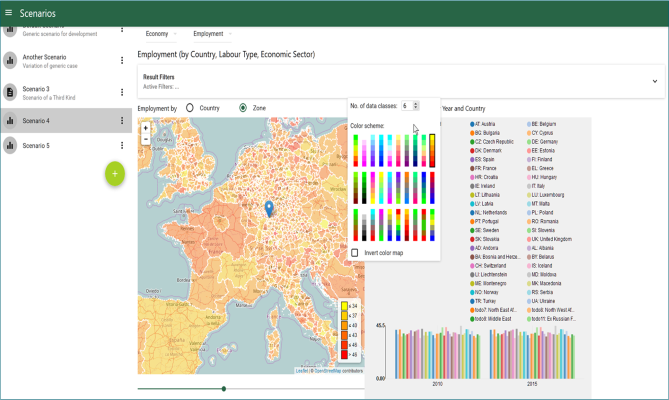The image size is (669, 400).
Task: Click the 2010 bar group in chart
Action: (437, 353)
